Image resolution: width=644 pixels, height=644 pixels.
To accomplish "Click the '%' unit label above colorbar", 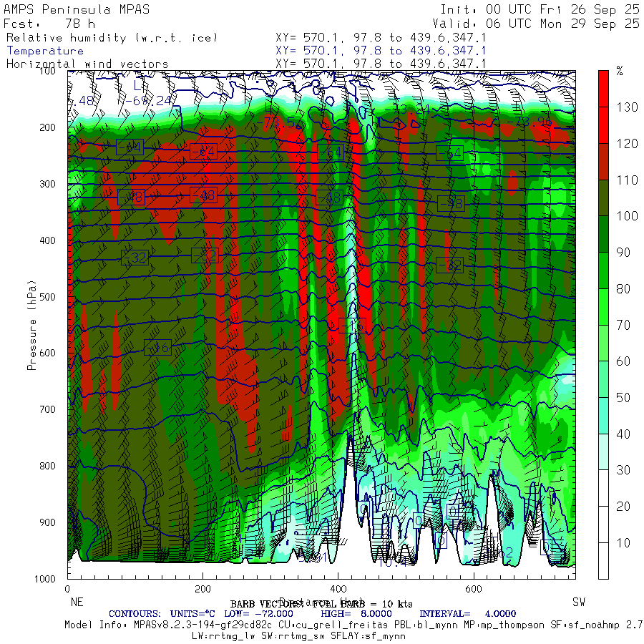I will [620, 72].
